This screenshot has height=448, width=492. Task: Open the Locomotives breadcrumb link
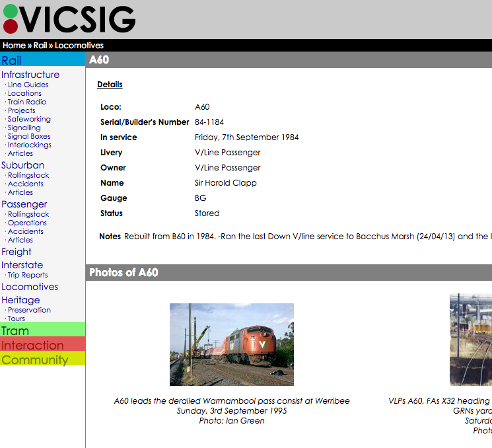click(79, 46)
